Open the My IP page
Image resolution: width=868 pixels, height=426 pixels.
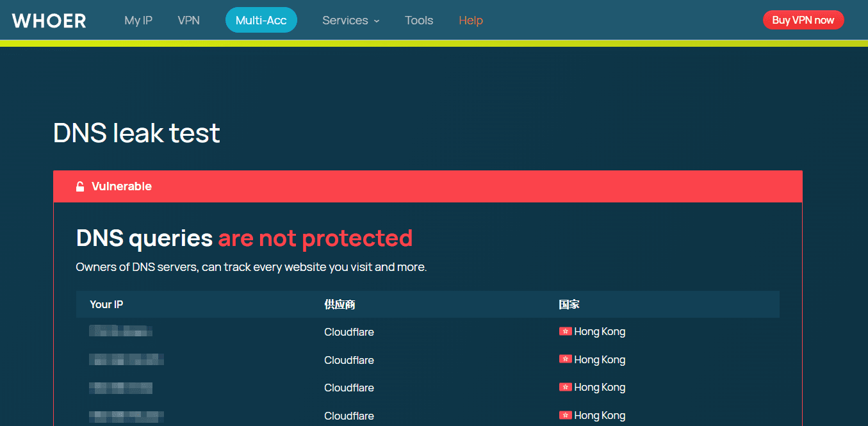(x=138, y=20)
